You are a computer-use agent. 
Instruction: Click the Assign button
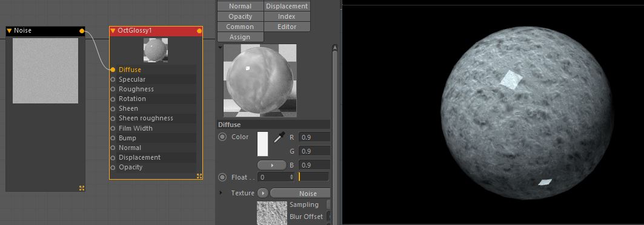[x=240, y=37]
